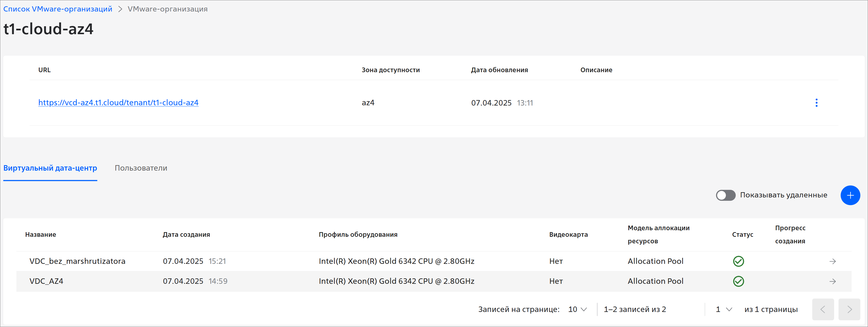Switch to Пользователи tab
The width and height of the screenshot is (868, 327).
pos(141,168)
